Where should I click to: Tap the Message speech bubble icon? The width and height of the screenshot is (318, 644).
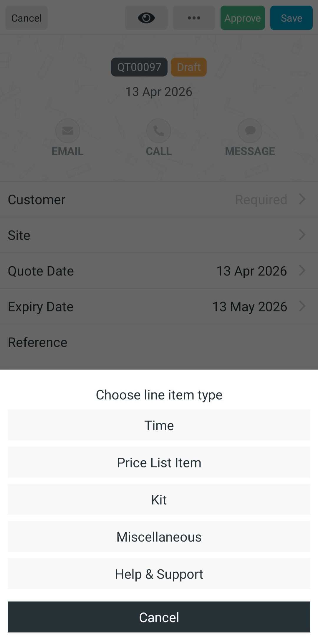250,131
